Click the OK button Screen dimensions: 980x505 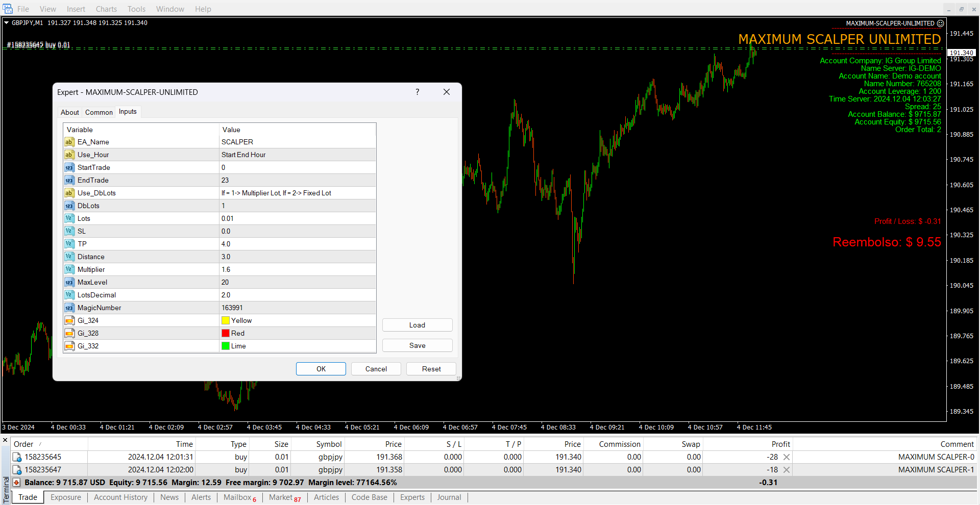click(x=321, y=369)
